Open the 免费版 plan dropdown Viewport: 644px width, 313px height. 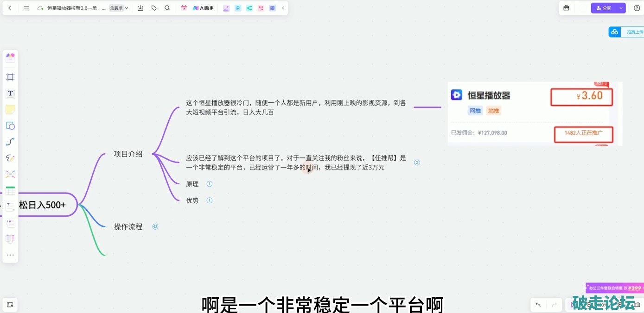pyautogui.click(x=119, y=8)
